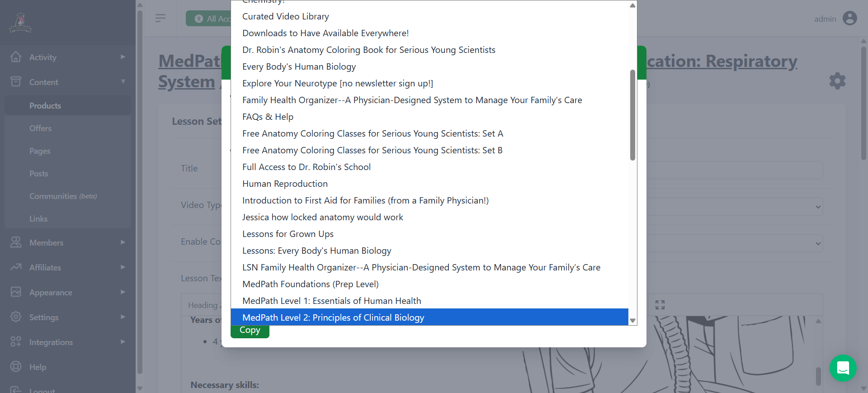Image resolution: width=868 pixels, height=393 pixels.
Task: Select MedPath Level 1: Essentials of Human Health
Action: tap(331, 301)
